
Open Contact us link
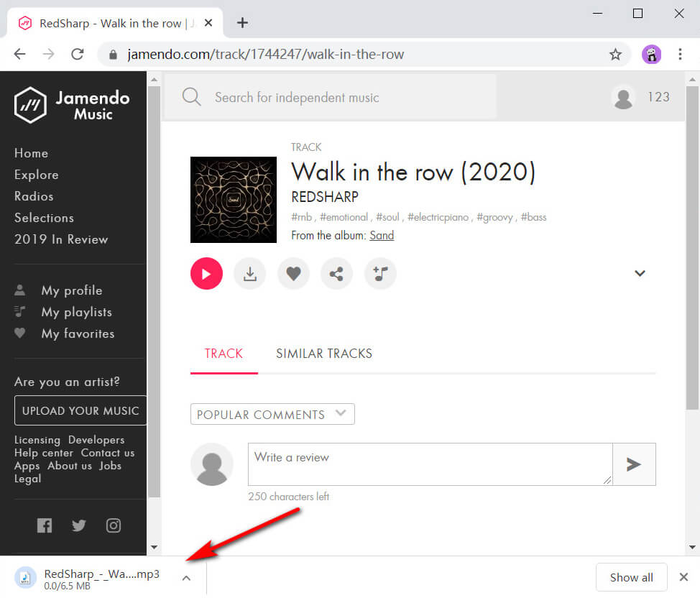(108, 453)
